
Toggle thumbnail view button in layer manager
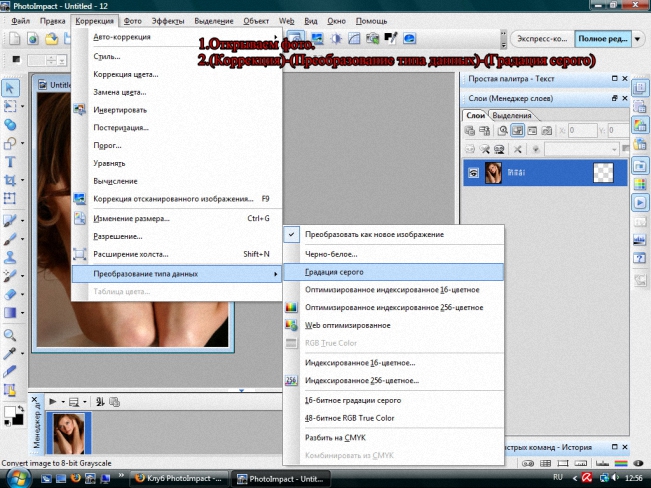[517, 131]
